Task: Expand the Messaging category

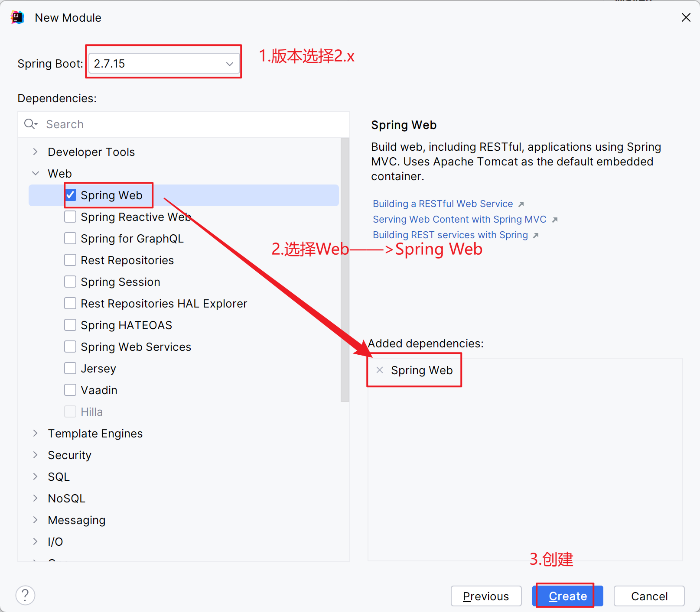Action: [36, 520]
